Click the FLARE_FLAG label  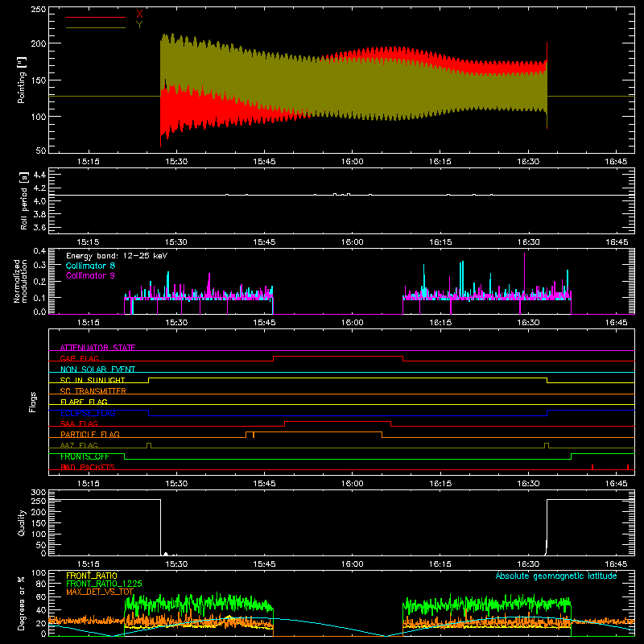(x=84, y=402)
